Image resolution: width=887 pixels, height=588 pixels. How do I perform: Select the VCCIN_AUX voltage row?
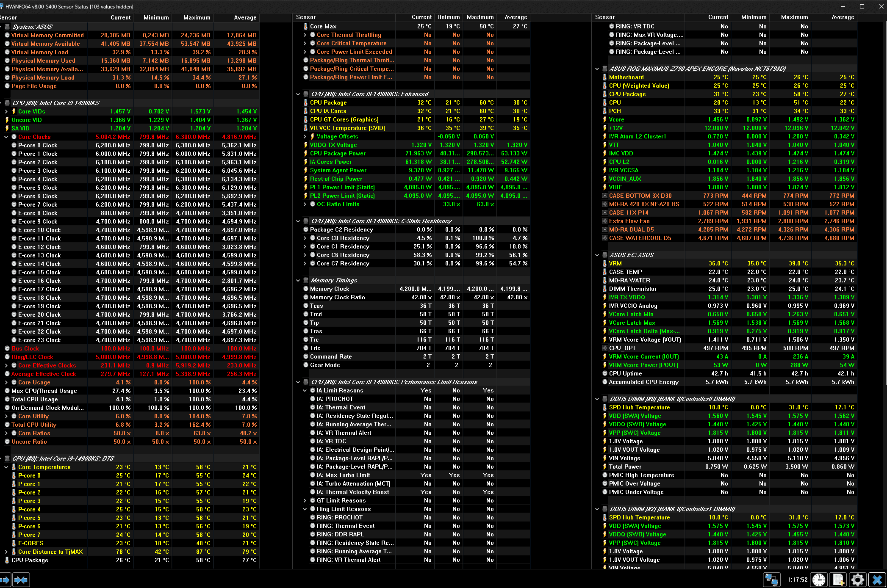[725, 179]
